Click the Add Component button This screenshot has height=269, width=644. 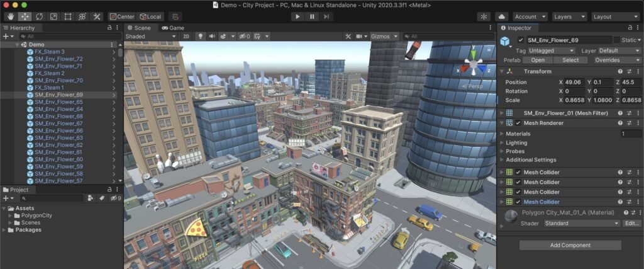pos(570,245)
